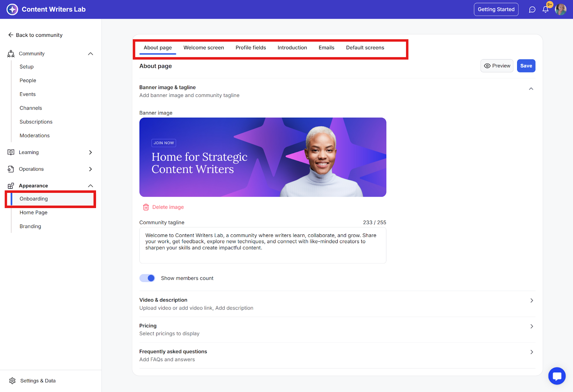Screen dimensions: 573x392
Task: Open Events in the sidebar
Action: click(x=28, y=94)
